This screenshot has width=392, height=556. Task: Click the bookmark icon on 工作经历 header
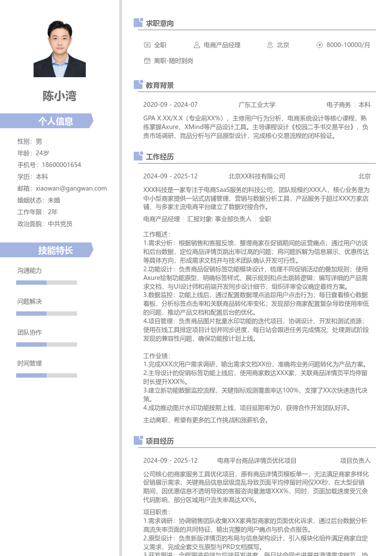(x=137, y=156)
